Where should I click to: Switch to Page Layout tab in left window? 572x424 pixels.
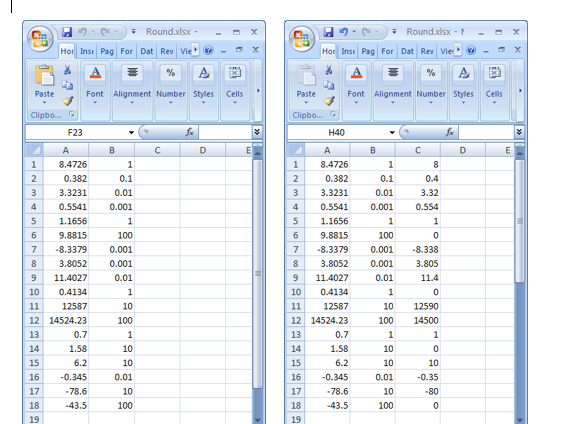[107, 51]
